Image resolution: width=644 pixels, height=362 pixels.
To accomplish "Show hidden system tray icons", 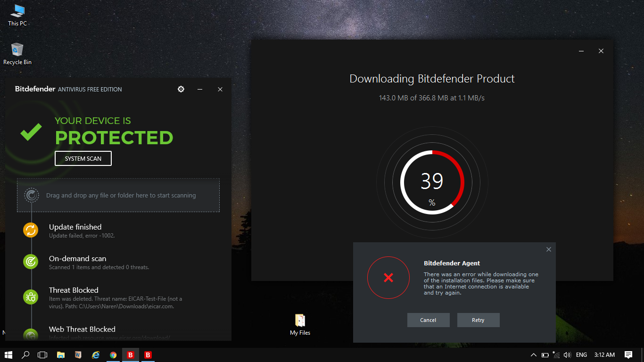I will click(x=534, y=355).
